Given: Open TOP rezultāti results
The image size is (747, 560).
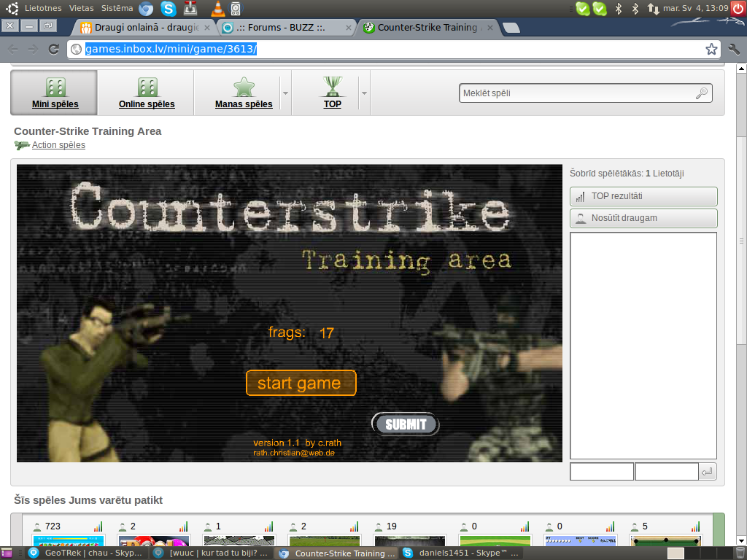Looking at the screenshot, I should (x=643, y=196).
